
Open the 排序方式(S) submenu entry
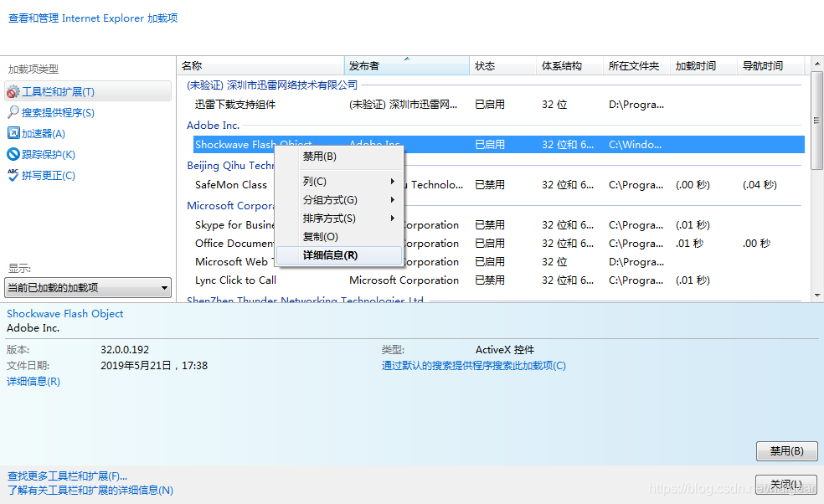point(339,219)
